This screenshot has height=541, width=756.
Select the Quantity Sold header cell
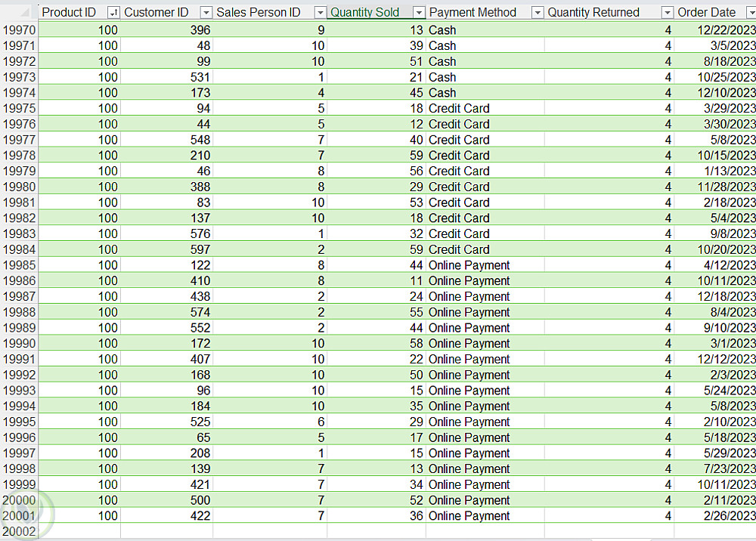376,13
